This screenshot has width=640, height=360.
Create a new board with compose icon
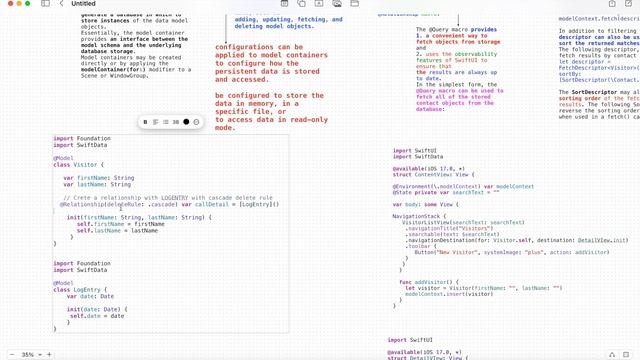pos(629,3)
